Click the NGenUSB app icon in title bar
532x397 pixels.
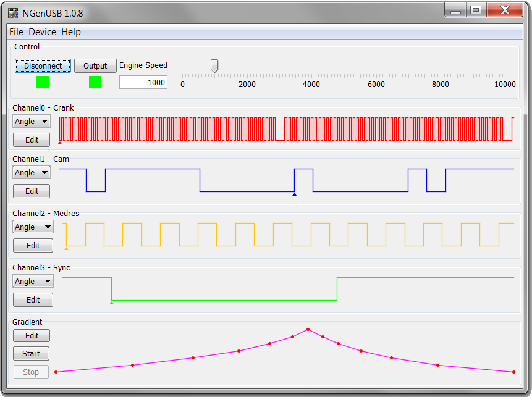[13, 13]
